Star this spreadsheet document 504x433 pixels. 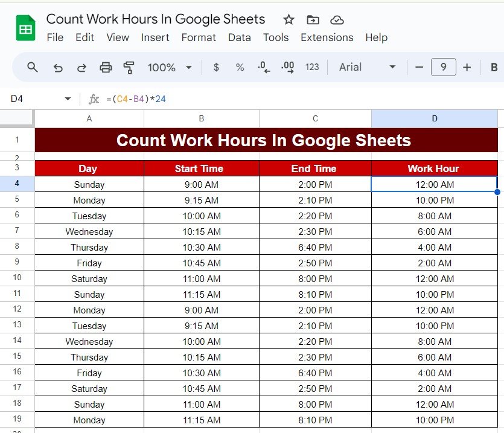289,20
